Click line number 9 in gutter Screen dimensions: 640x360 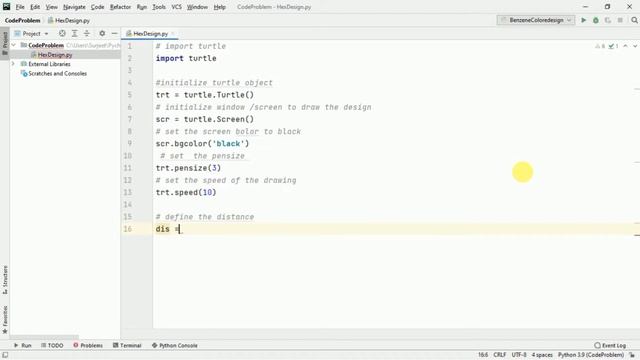(129, 144)
